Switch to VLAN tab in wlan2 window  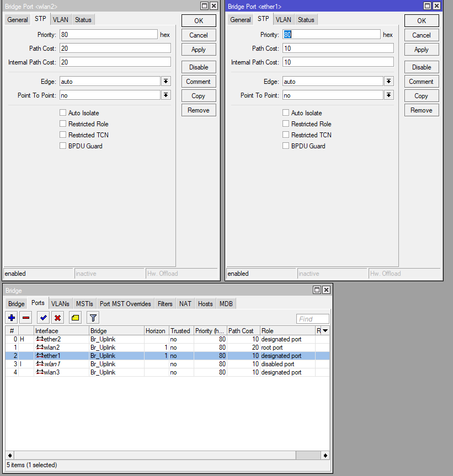click(x=61, y=20)
